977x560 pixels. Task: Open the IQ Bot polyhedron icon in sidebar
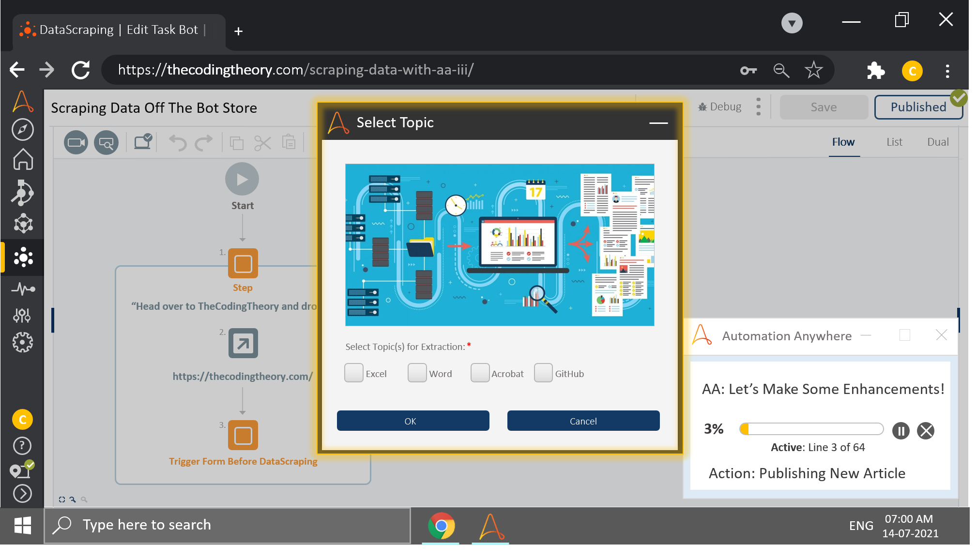(23, 224)
